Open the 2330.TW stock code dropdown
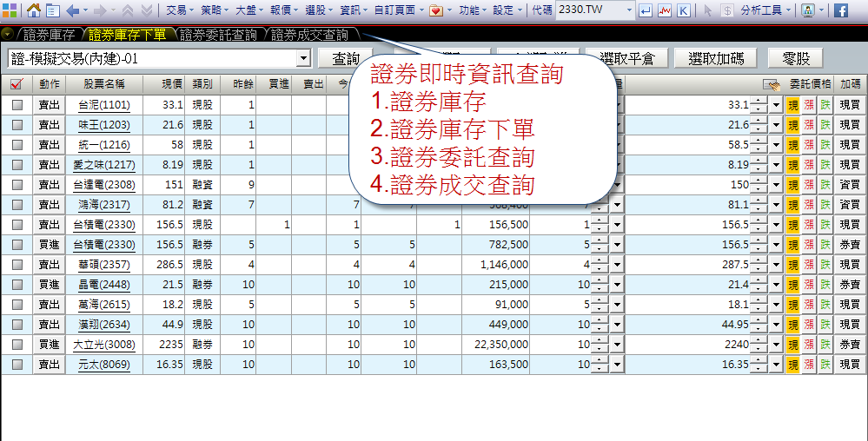The height and width of the screenshot is (441, 868). (629, 10)
